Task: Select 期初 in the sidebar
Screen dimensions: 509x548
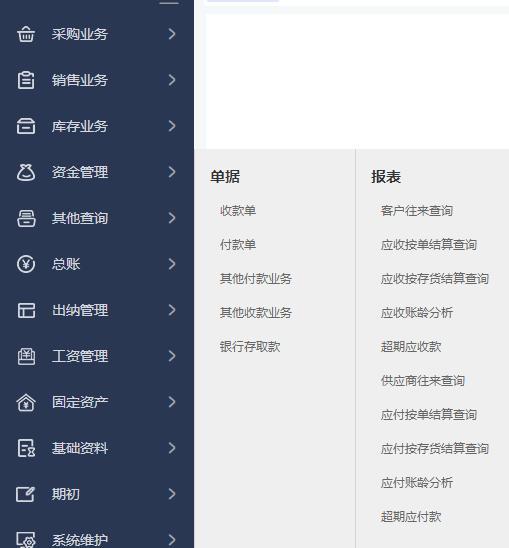Action: [66, 494]
